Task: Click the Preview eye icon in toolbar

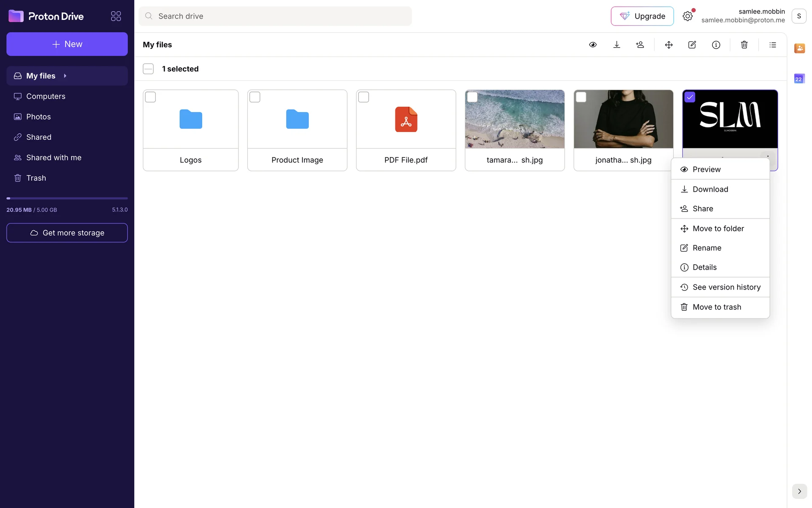Action: 593,45
